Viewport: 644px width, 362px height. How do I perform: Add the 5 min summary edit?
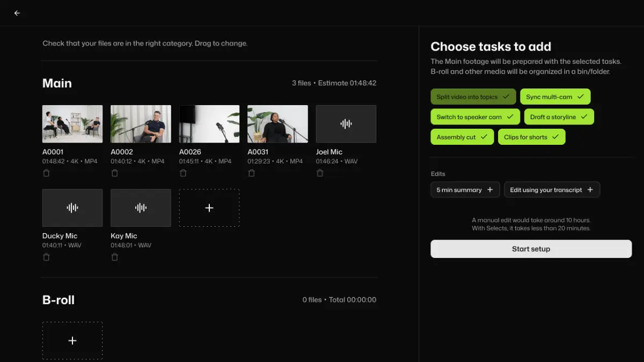[x=465, y=190]
